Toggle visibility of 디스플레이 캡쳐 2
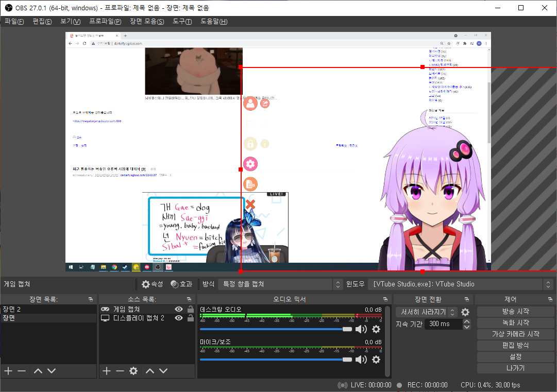The width and height of the screenshot is (557, 392). (179, 318)
